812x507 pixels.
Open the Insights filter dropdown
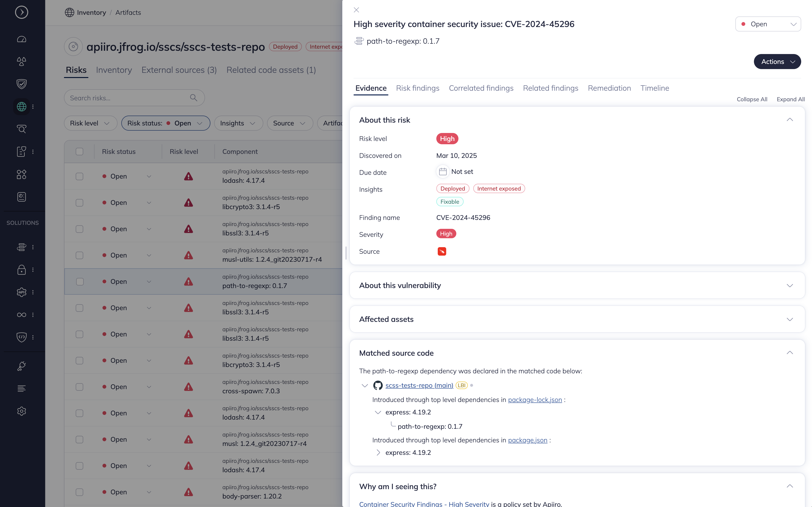(x=238, y=123)
